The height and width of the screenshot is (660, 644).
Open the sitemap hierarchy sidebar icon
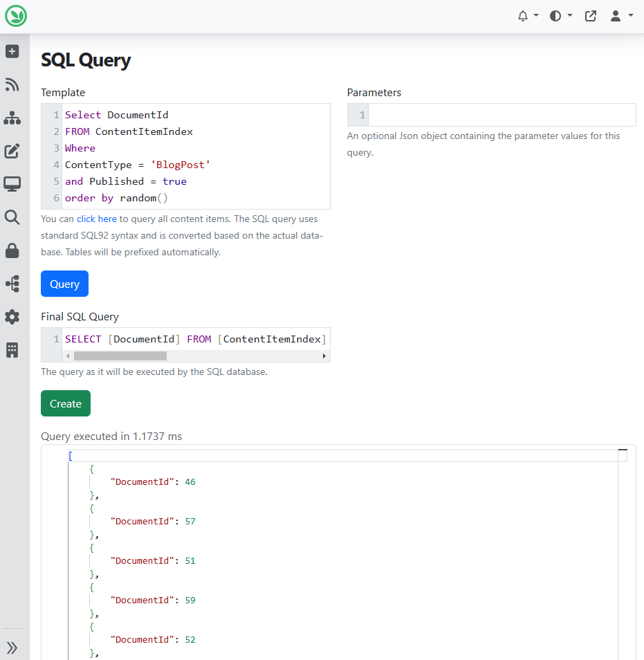tap(12, 118)
